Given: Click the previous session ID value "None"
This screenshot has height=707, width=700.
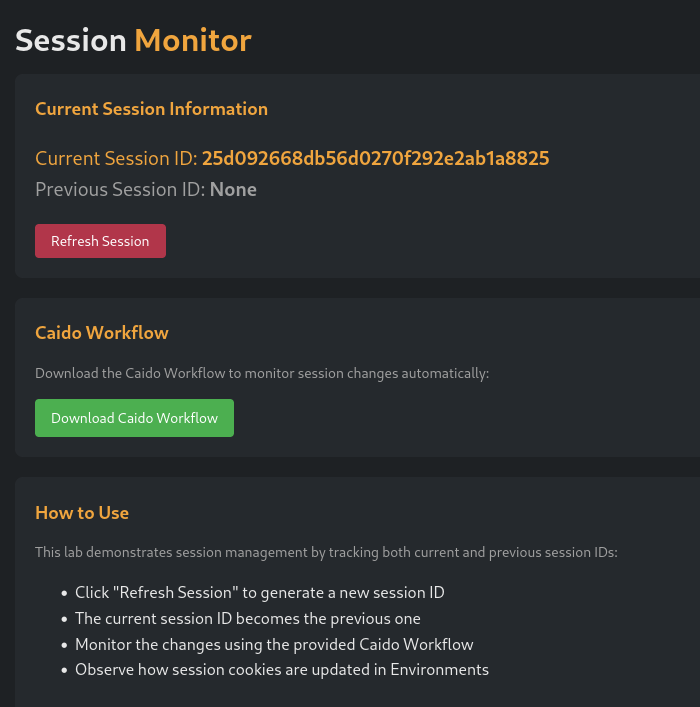Looking at the screenshot, I should click(x=233, y=189).
